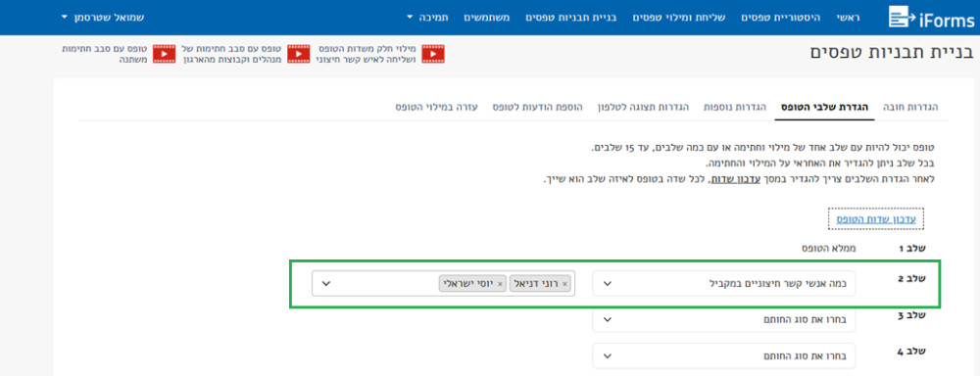Open video link text טופס עם סבב חתימות של מנהלים
The width and height of the screenshot is (980, 376).
click(x=232, y=54)
